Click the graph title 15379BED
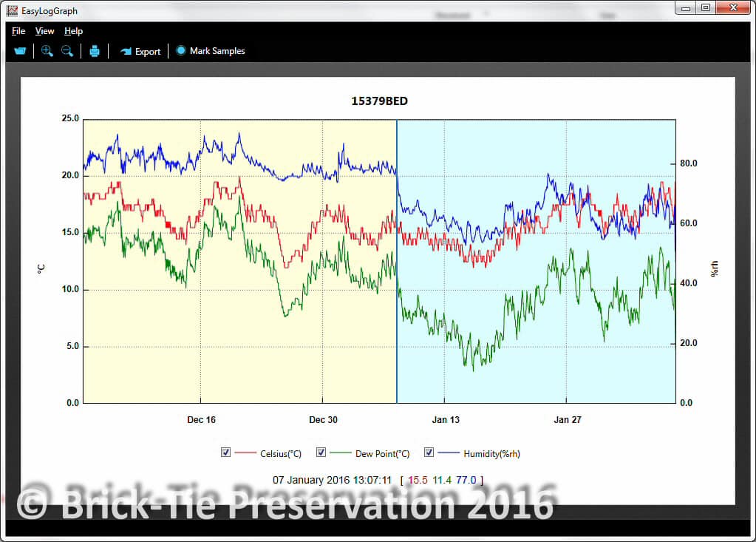Viewport: 756px width, 542px height. [x=379, y=101]
